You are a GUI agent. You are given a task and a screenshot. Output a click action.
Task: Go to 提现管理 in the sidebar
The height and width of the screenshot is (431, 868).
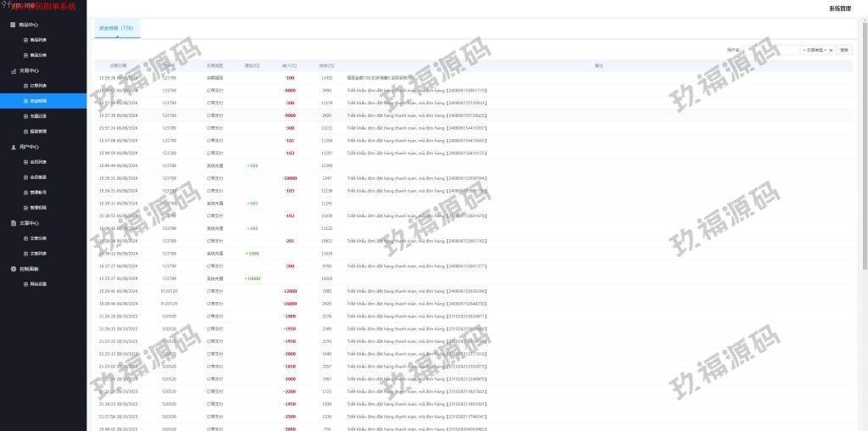pyautogui.click(x=38, y=132)
